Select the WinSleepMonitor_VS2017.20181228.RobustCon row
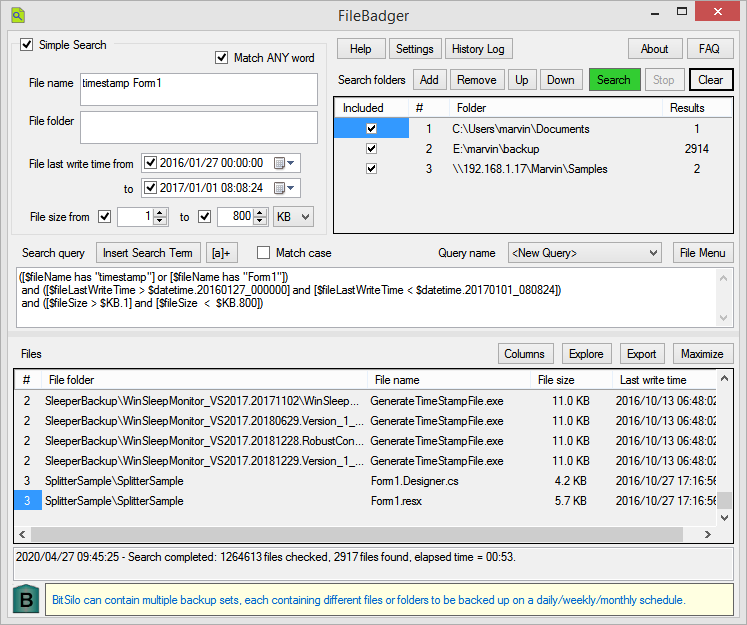Screen dimensions: 747x625 365,441
